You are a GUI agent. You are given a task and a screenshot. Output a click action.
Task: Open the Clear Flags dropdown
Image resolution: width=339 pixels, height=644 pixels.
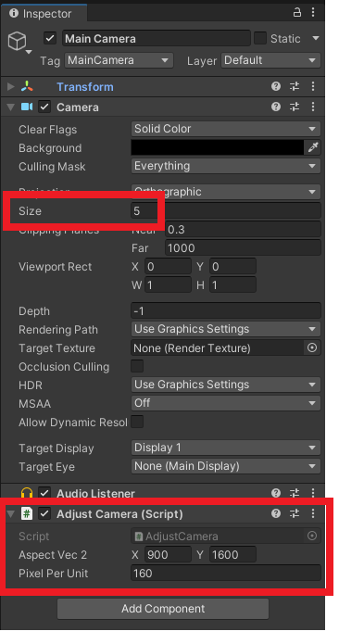pyautogui.click(x=226, y=129)
